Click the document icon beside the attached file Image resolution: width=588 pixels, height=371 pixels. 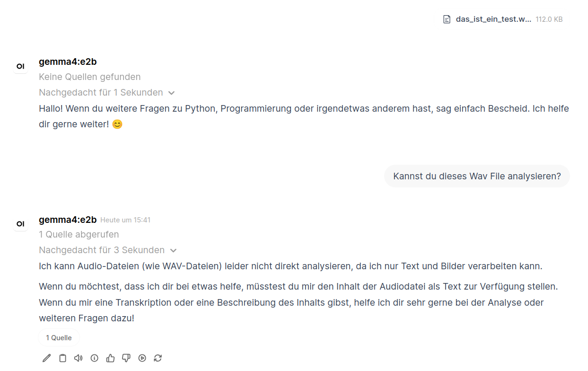click(x=447, y=19)
